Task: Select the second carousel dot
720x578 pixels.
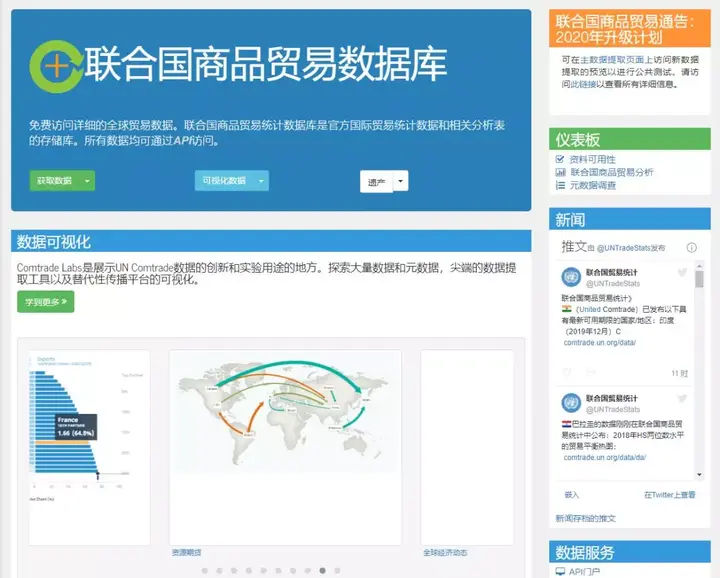Action: 219,571
